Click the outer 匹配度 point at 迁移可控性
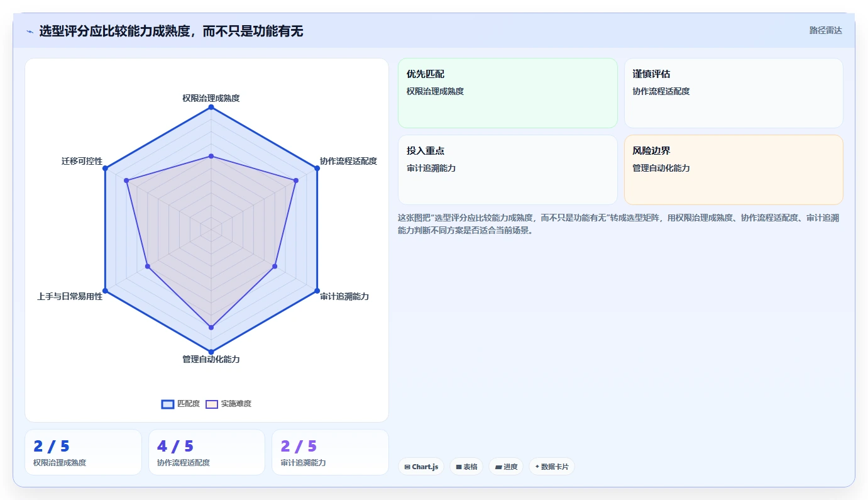 [x=106, y=169]
